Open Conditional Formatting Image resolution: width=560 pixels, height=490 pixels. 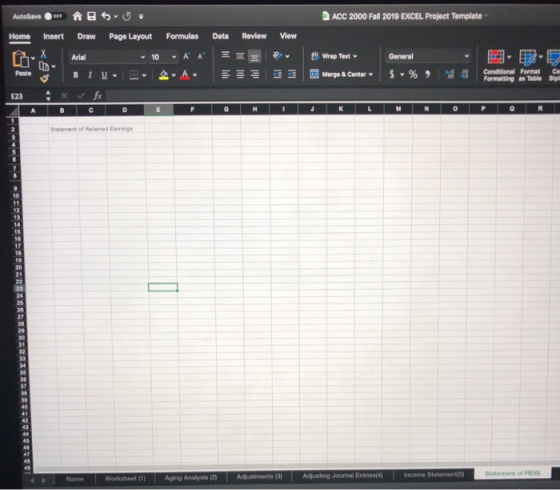499,66
